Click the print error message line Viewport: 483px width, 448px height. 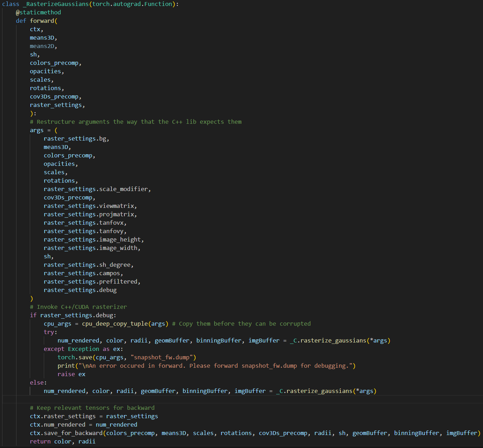207,366
